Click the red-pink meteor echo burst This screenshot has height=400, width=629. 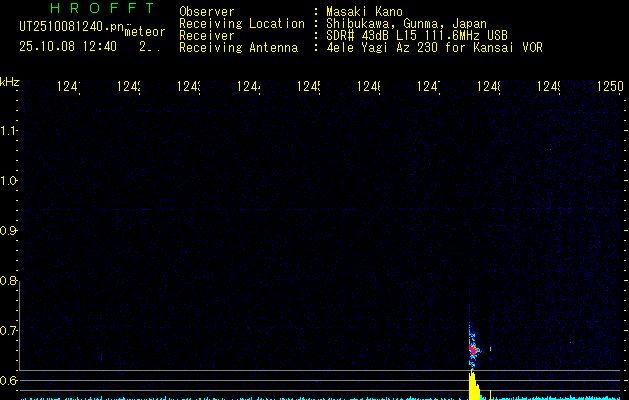point(474,350)
